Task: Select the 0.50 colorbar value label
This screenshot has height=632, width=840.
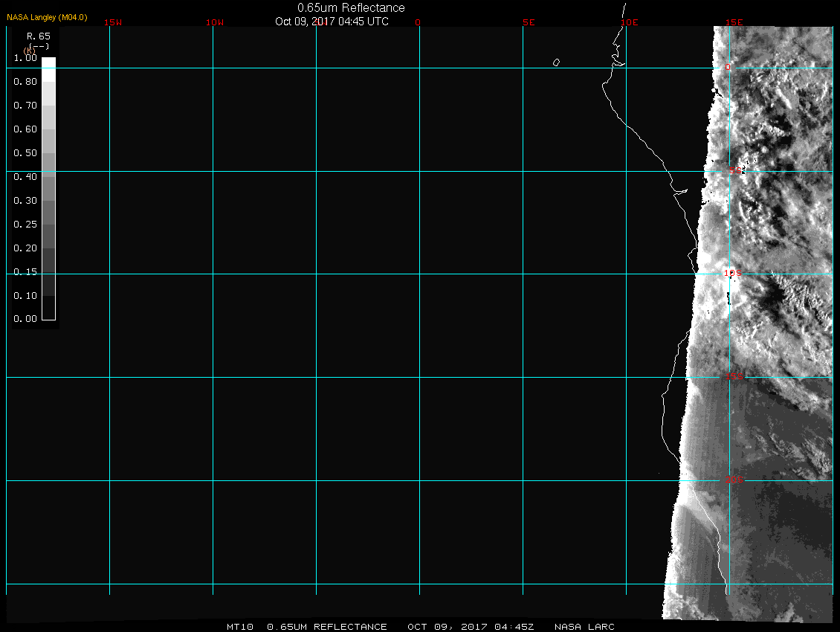Action: point(25,153)
